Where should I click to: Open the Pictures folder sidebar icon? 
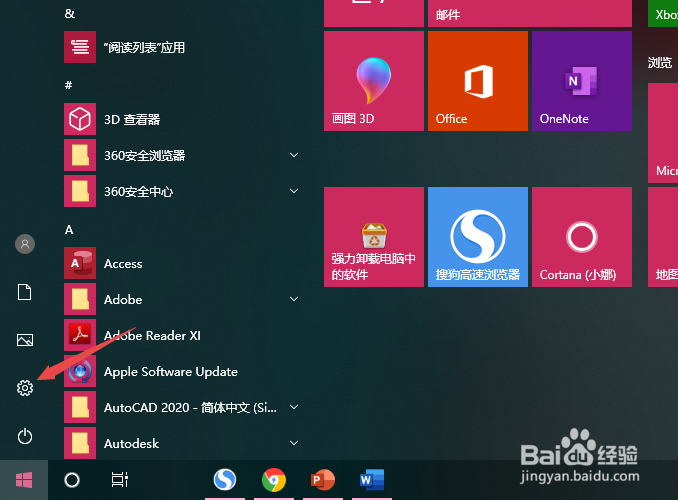pyautogui.click(x=25, y=340)
